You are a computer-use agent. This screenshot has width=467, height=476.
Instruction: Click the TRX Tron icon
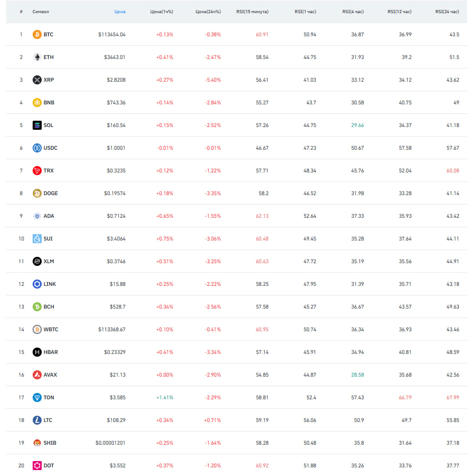point(37,171)
